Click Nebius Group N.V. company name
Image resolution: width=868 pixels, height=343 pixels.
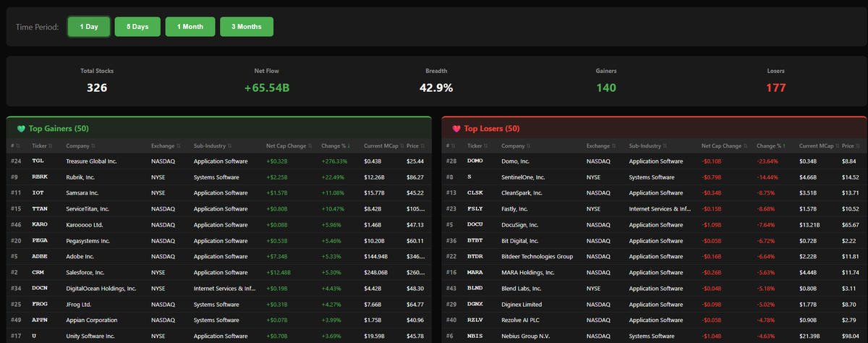[x=526, y=336]
